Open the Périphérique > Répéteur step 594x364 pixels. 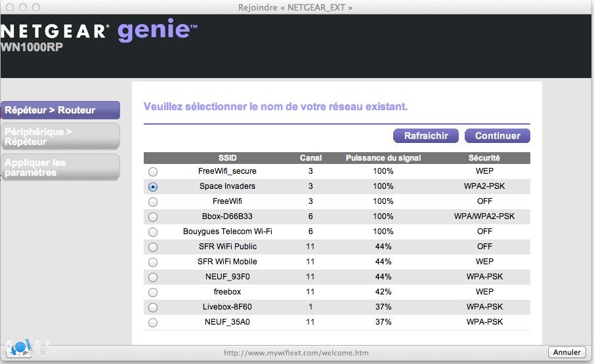coord(60,136)
